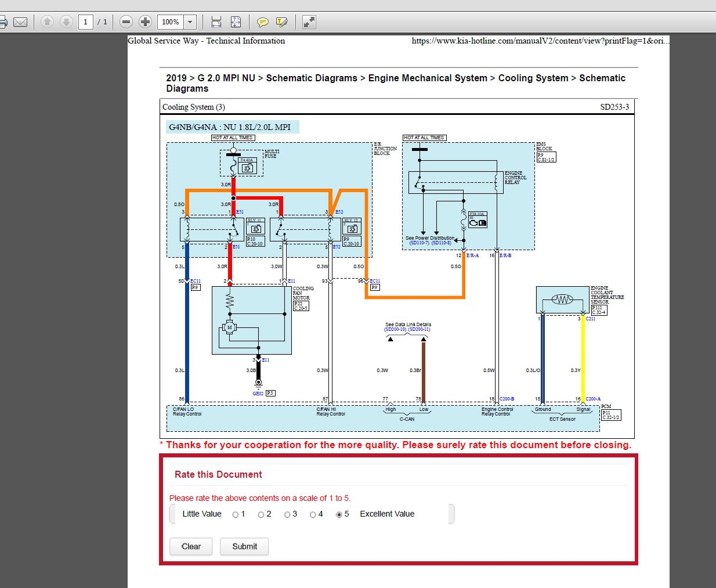
Task: Click the 'Cooling System (3)' title
Action: (x=194, y=107)
